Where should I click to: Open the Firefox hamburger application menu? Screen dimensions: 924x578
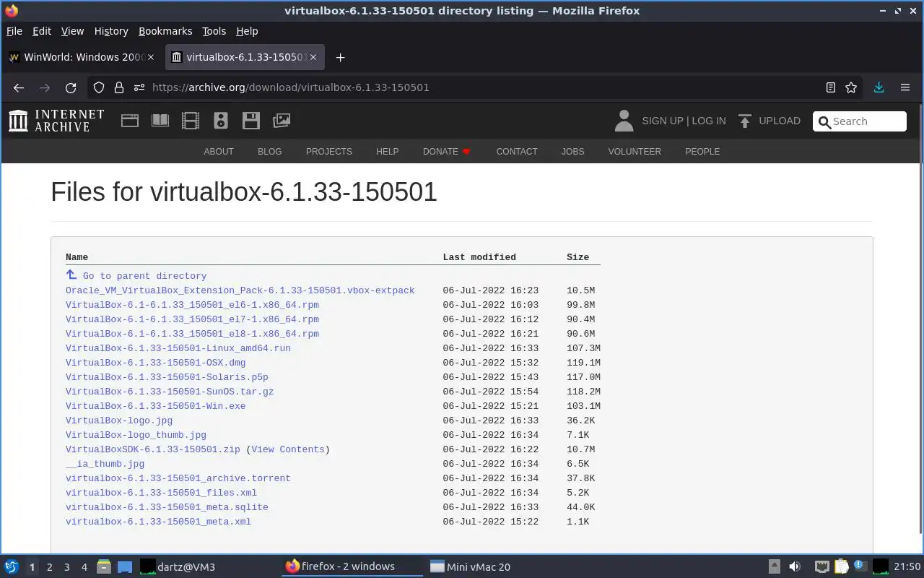[x=905, y=87]
